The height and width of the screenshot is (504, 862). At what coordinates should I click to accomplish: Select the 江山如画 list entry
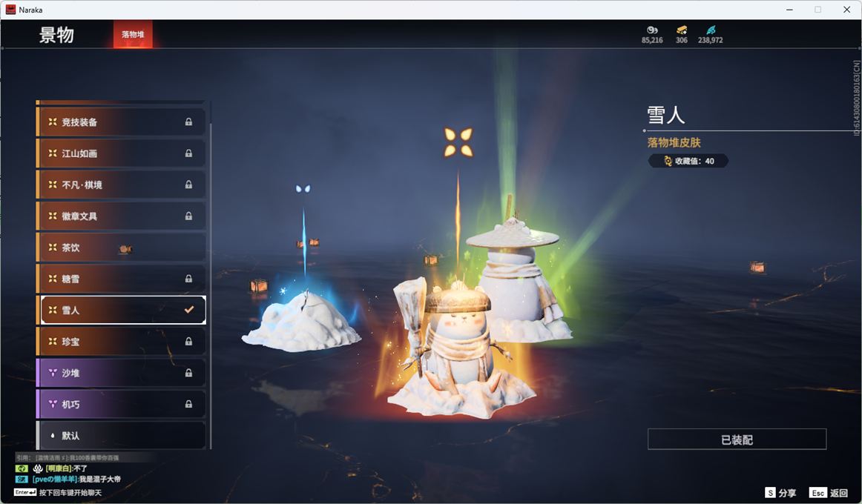(x=122, y=153)
